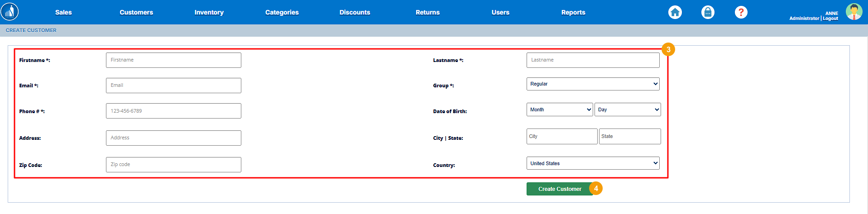Go to the Home icon

pos(675,12)
